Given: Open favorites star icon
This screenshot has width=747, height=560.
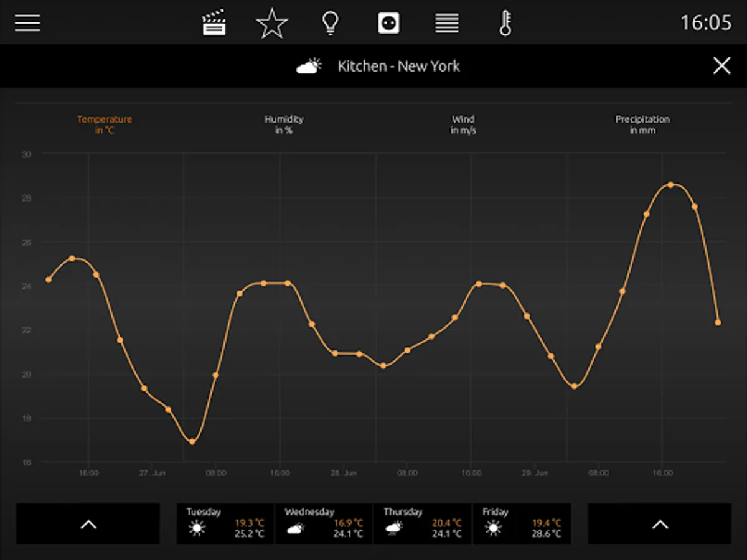Looking at the screenshot, I should tap(272, 24).
